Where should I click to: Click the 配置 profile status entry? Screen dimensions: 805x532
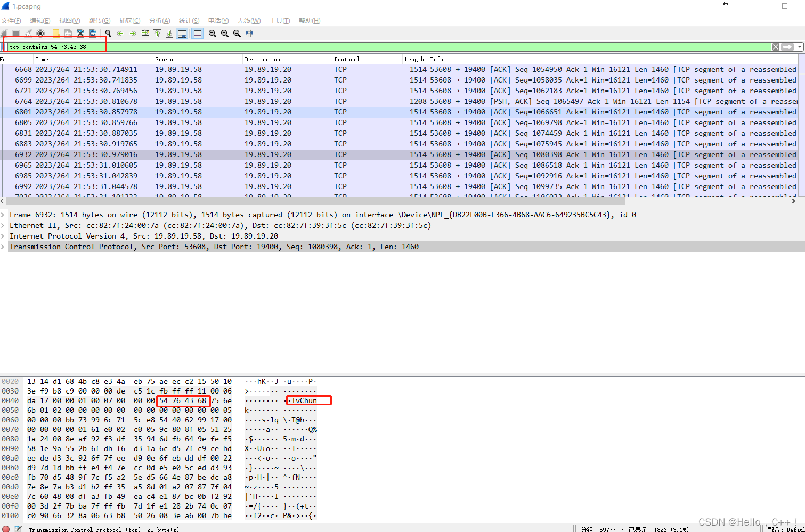point(785,529)
